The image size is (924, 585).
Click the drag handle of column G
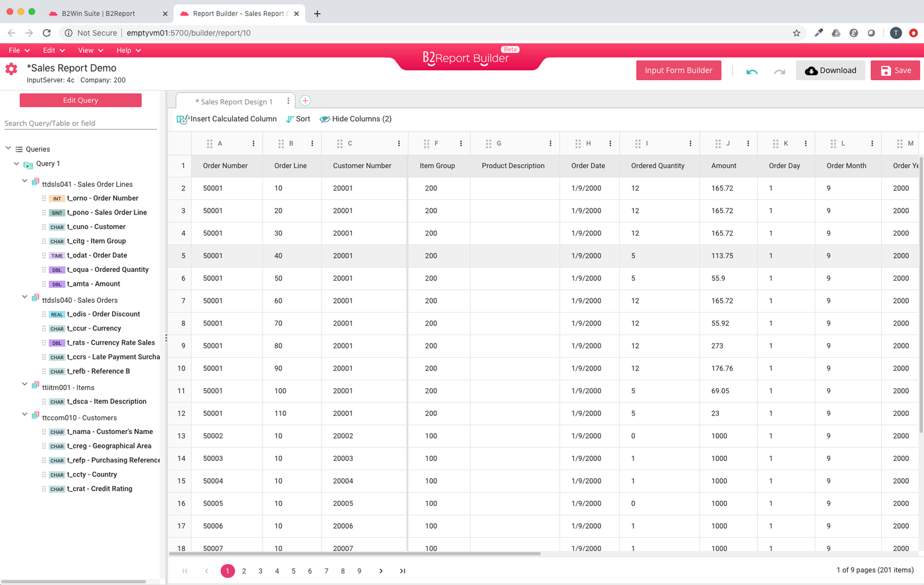[x=488, y=144]
